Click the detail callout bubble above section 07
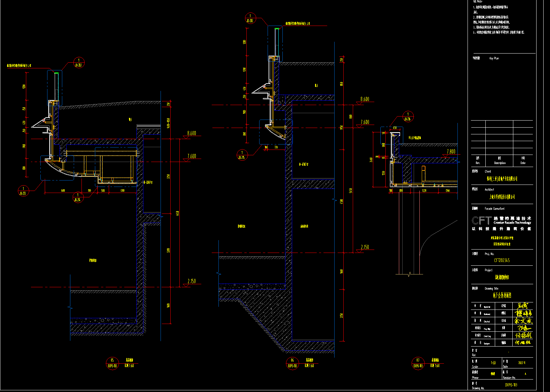This screenshot has width=550, height=392. [x=408, y=117]
